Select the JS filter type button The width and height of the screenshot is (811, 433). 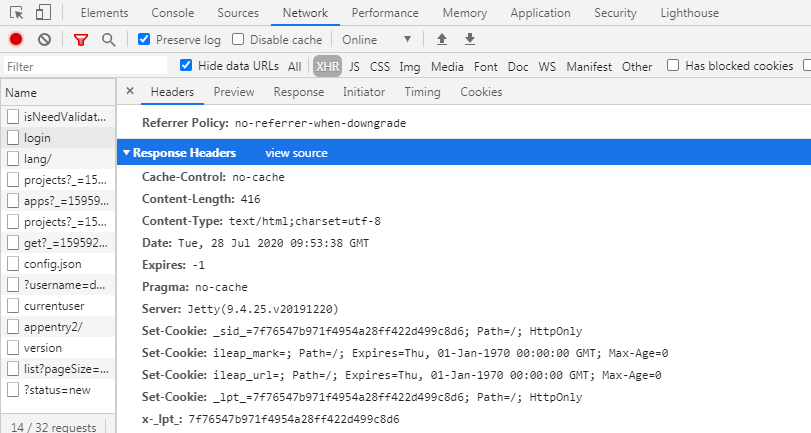click(354, 67)
